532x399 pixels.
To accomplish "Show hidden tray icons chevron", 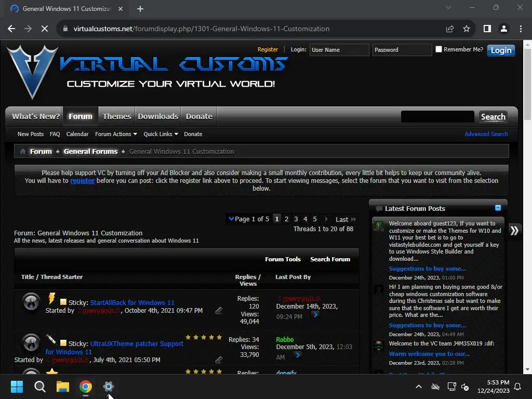I will [x=419, y=387].
